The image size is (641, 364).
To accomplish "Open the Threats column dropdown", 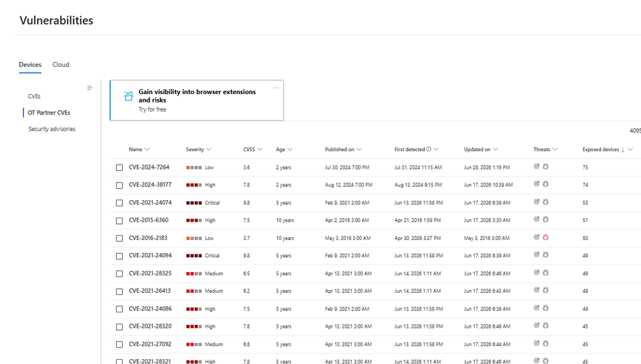I will [554, 149].
